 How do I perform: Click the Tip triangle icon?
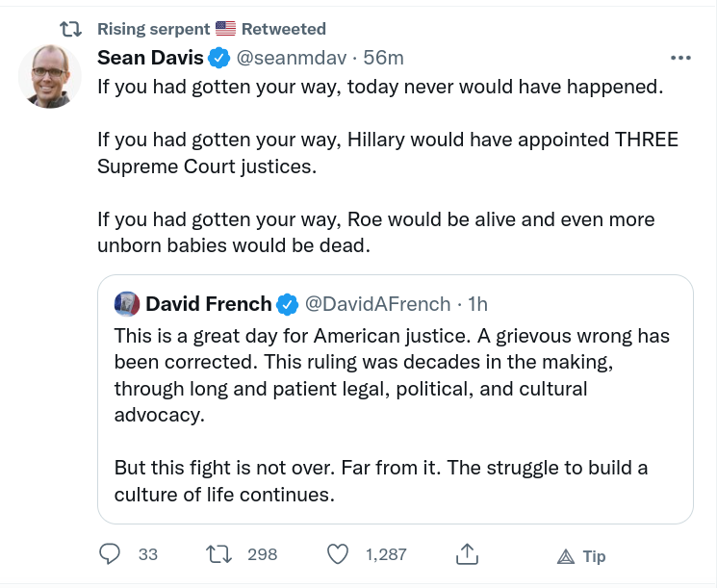[x=565, y=555]
